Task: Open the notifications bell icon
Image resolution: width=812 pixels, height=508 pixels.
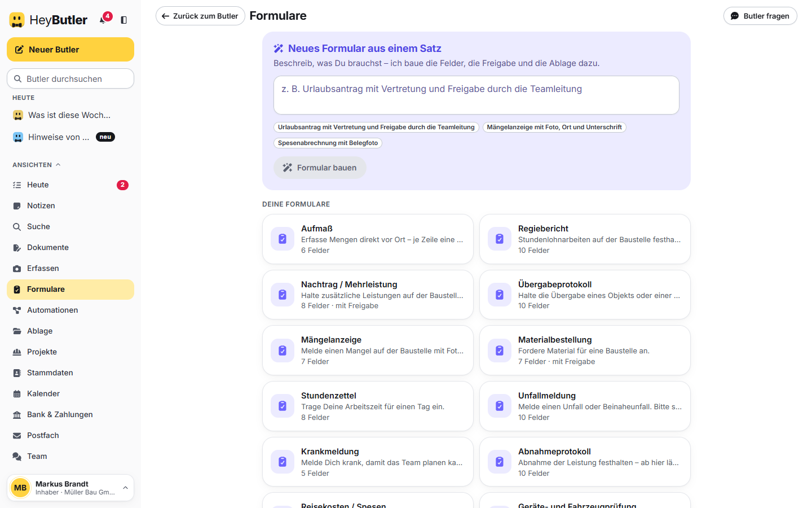Action: pos(104,20)
